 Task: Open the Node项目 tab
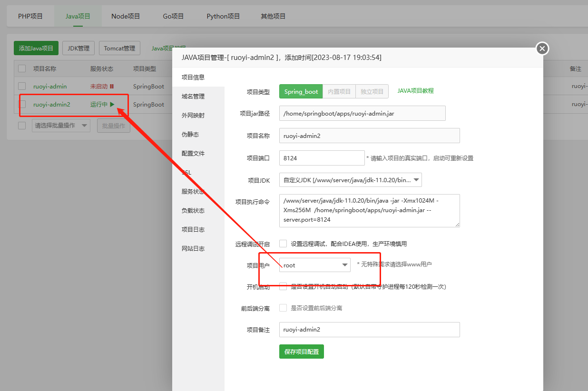pyautogui.click(x=126, y=16)
